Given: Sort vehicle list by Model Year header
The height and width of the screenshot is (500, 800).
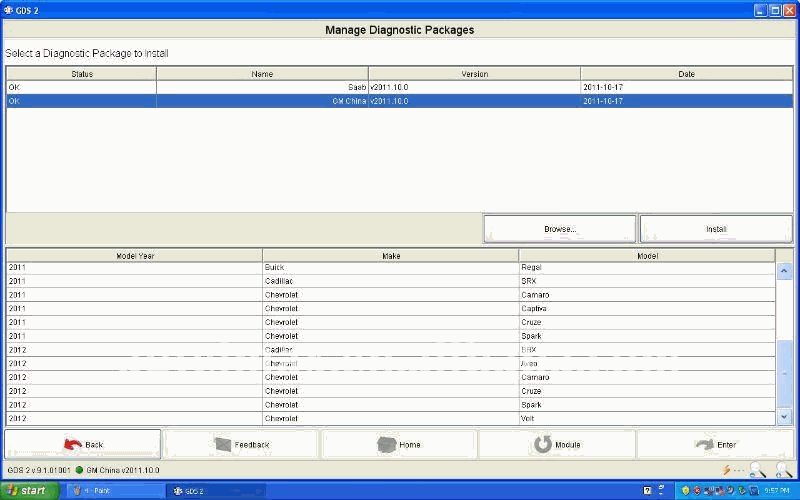Looking at the screenshot, I should tap(134, 256).
